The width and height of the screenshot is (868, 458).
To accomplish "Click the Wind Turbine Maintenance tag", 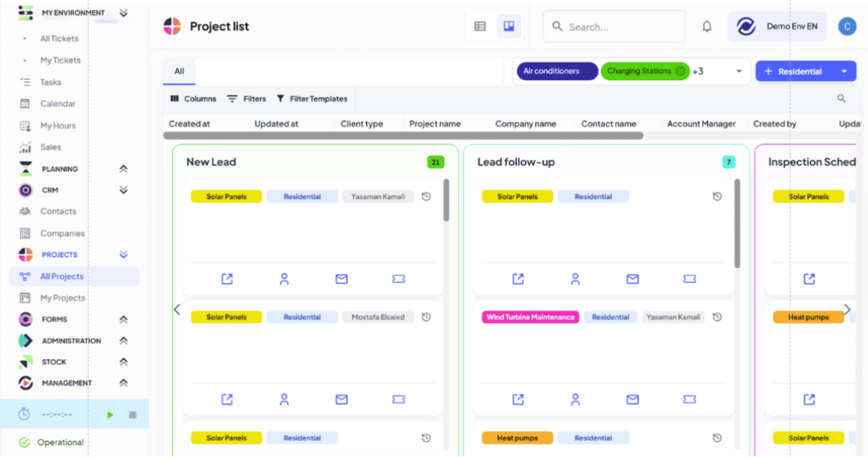I will tap(530, 317).
